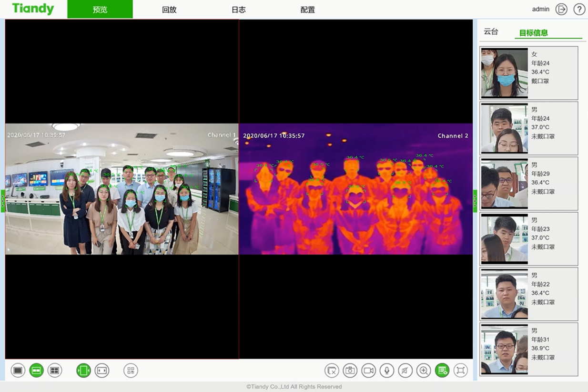Switch to single-window layout view

click(x=18, y=371)
